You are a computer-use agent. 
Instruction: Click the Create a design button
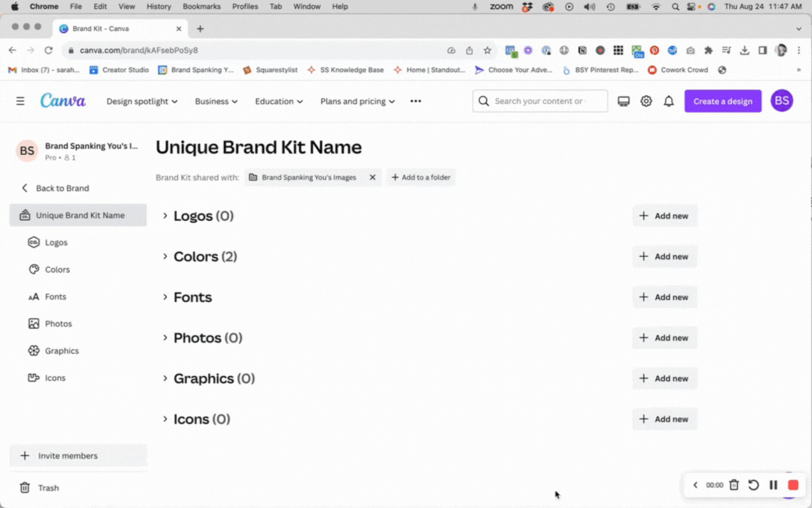click(722, 101)
